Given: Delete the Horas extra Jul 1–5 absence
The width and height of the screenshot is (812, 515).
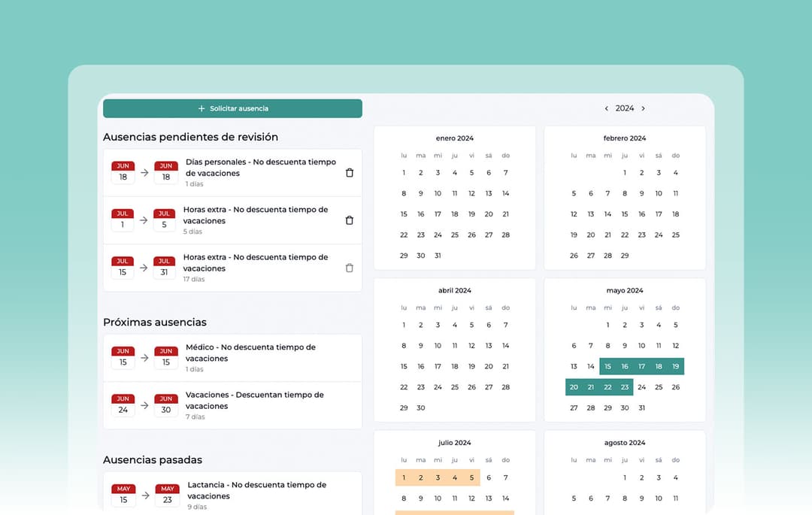Looking at the screenshot, I should (350, 220).
